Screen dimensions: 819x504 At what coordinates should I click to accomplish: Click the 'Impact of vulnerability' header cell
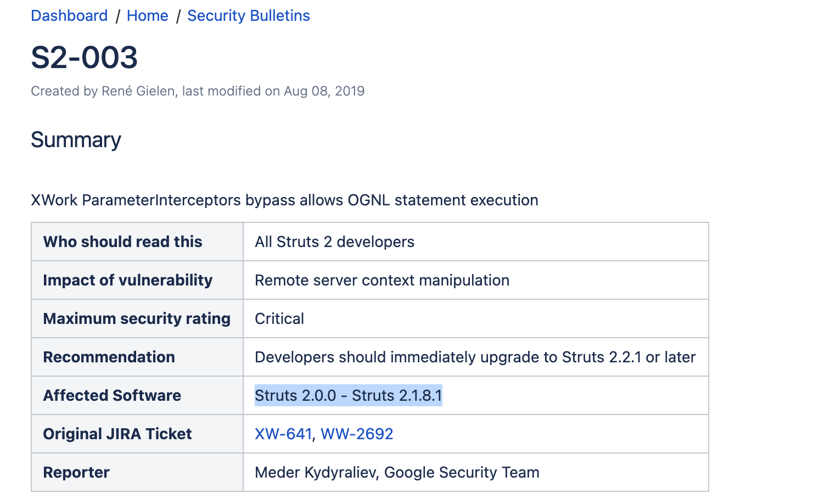137,280
